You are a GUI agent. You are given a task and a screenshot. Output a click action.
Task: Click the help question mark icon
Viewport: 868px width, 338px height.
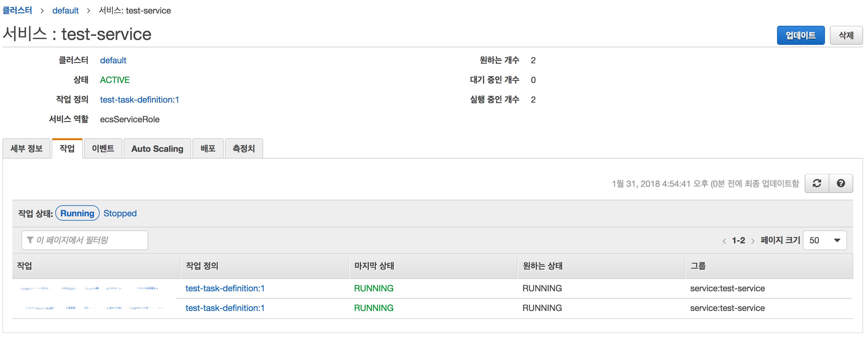pos(841,183)
